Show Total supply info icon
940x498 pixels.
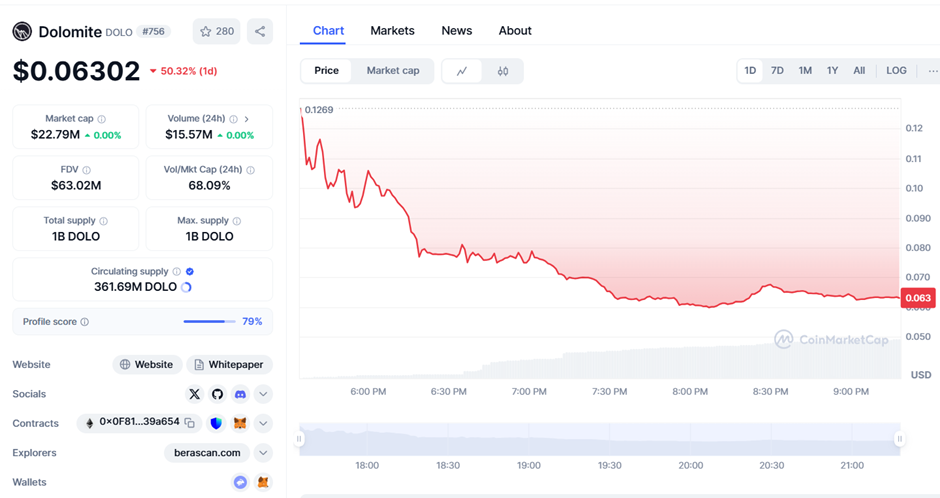(x=104, y=221)
